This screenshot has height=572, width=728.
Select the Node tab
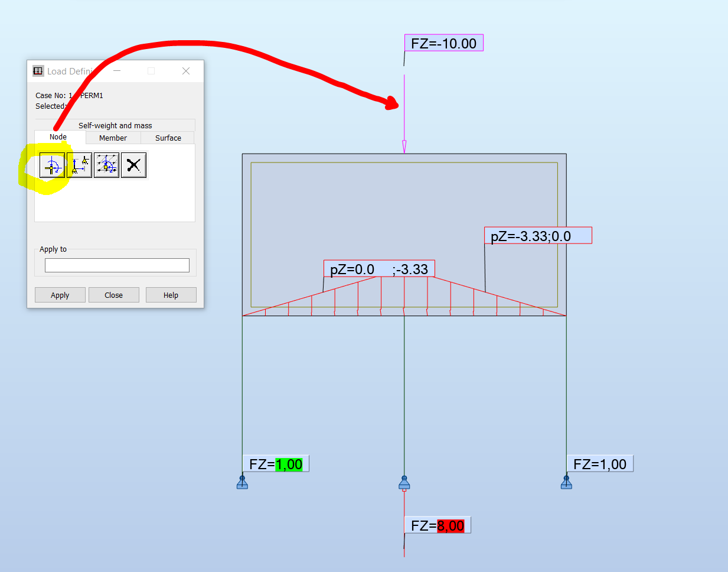point(57,136)
